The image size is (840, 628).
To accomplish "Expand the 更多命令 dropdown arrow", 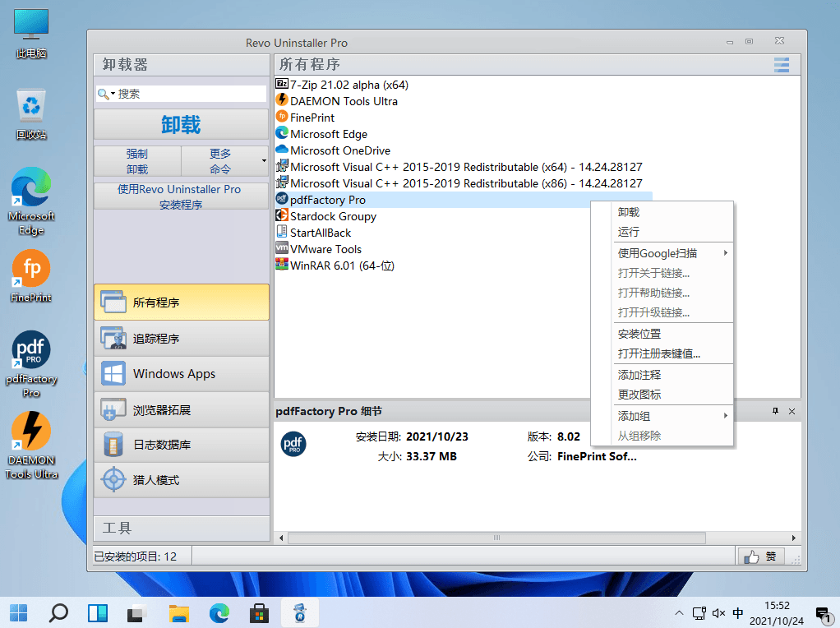I will click(264, 161).
